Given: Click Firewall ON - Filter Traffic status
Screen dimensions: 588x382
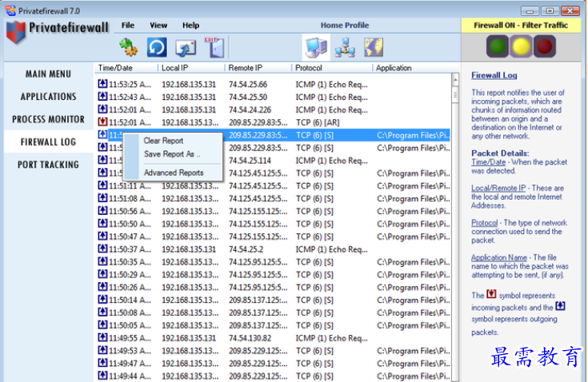Looking at the screenshot, I should [x=521, y=26].
